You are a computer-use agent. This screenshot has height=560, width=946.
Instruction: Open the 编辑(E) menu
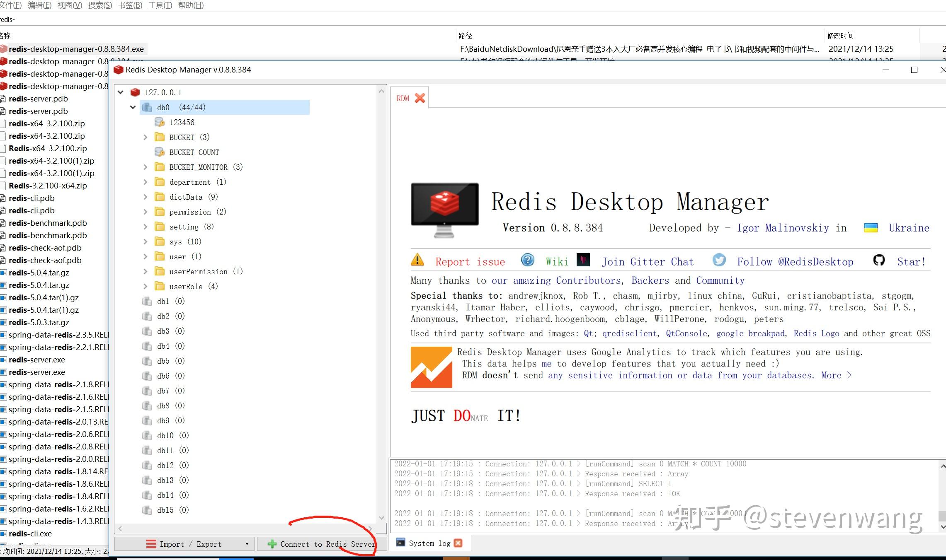tap(39, 5)
